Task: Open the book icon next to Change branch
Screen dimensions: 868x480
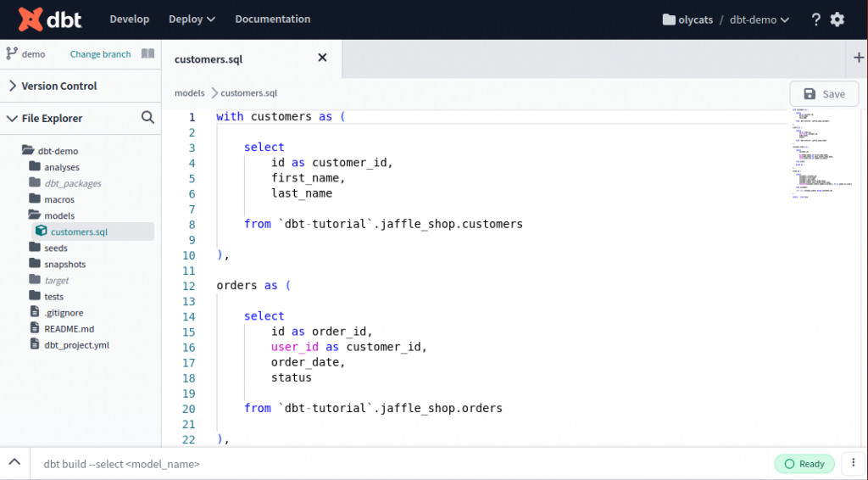Action: [147, 53]
